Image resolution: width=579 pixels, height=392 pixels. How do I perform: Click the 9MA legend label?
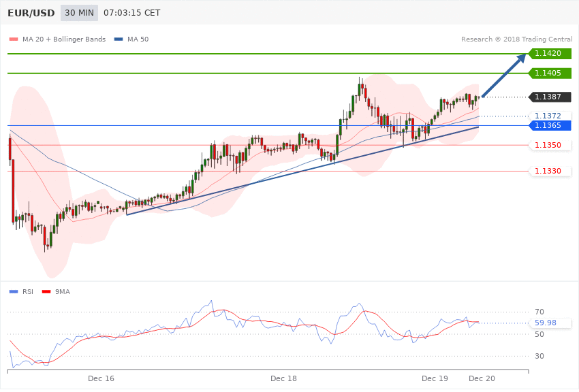[63, 292]
